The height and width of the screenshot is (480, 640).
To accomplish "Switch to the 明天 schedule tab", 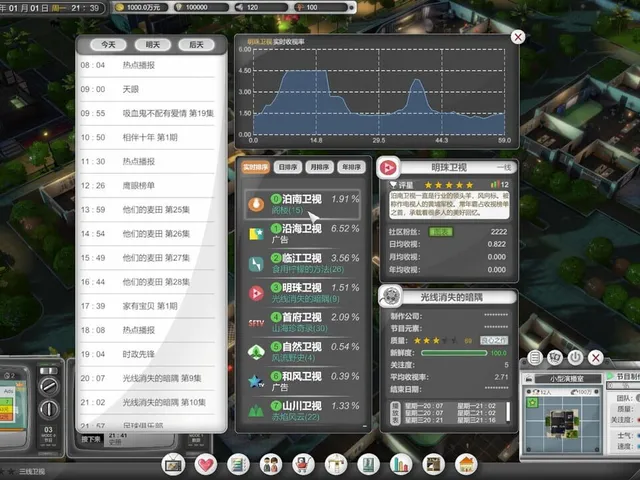I will tap(153, 44).
